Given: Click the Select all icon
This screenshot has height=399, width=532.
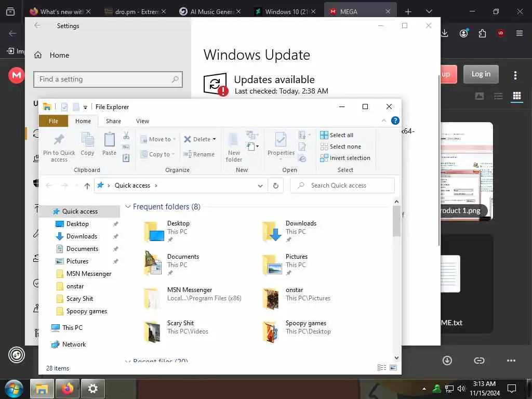Looking at the screenshot, I should tap(324, 135).
